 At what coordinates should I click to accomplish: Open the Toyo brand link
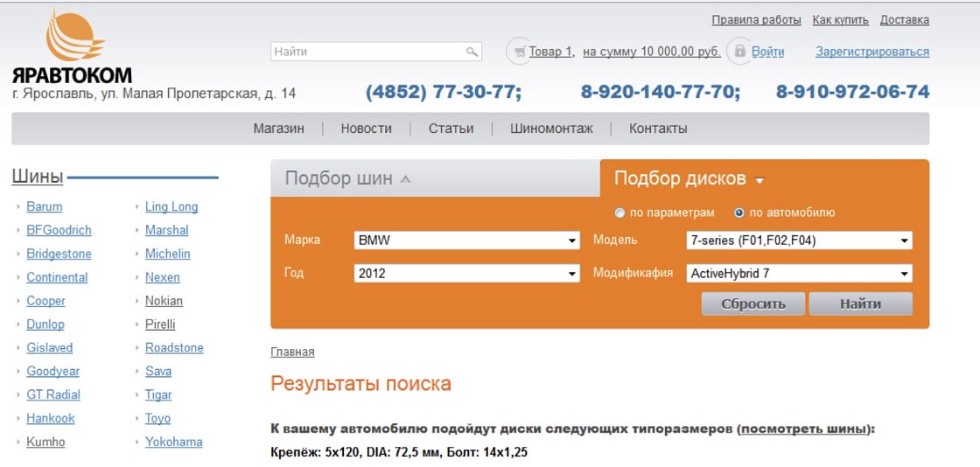click(x=157, y=418)
